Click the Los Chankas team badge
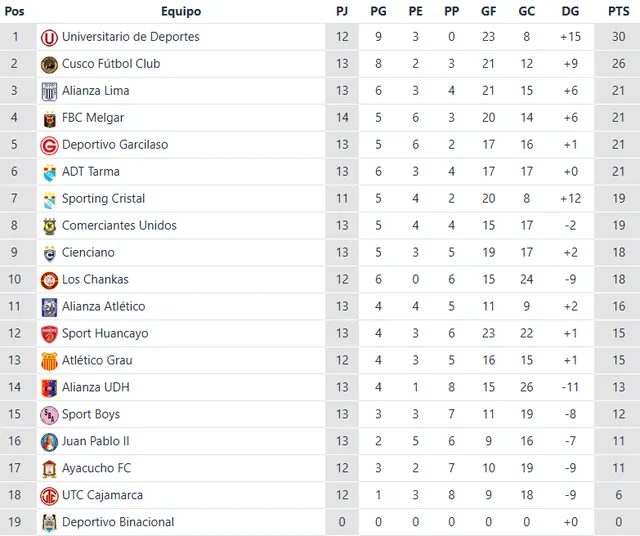Viewport: 640px width, 536px height. point(49,280)
